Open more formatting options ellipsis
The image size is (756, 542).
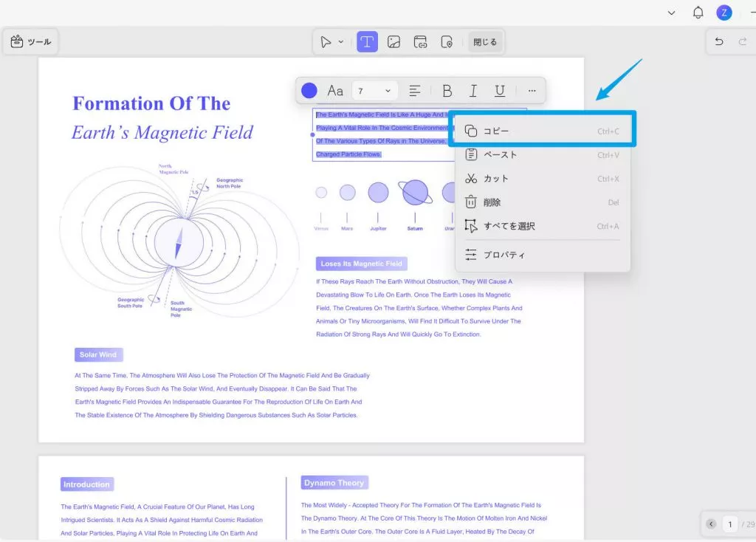532,91
